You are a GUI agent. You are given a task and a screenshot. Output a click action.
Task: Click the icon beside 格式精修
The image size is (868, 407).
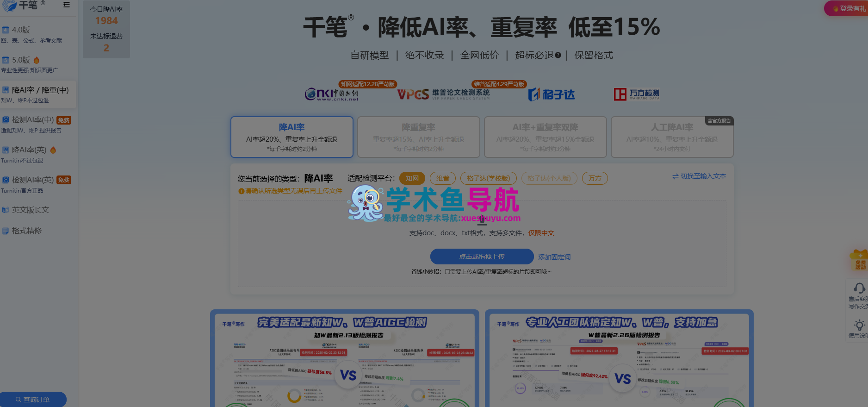tap(6, 231)
